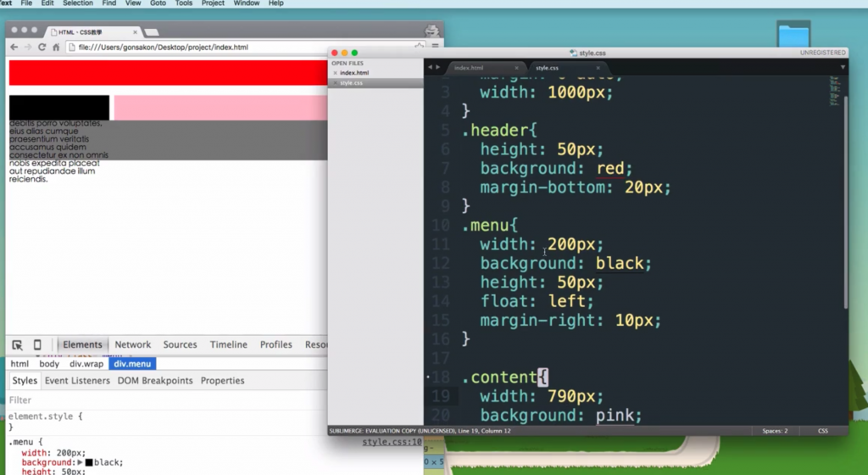Open the Selection menu

(77, 3)
